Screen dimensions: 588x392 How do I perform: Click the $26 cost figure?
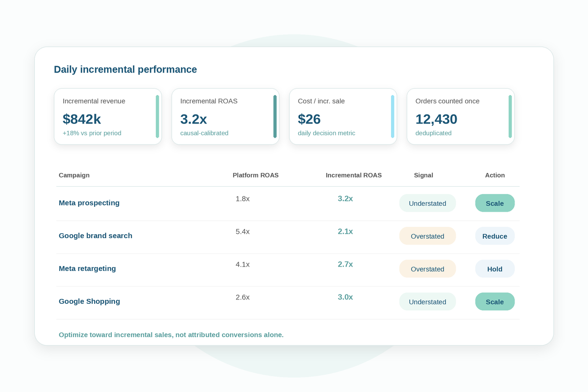coord(309,119)
